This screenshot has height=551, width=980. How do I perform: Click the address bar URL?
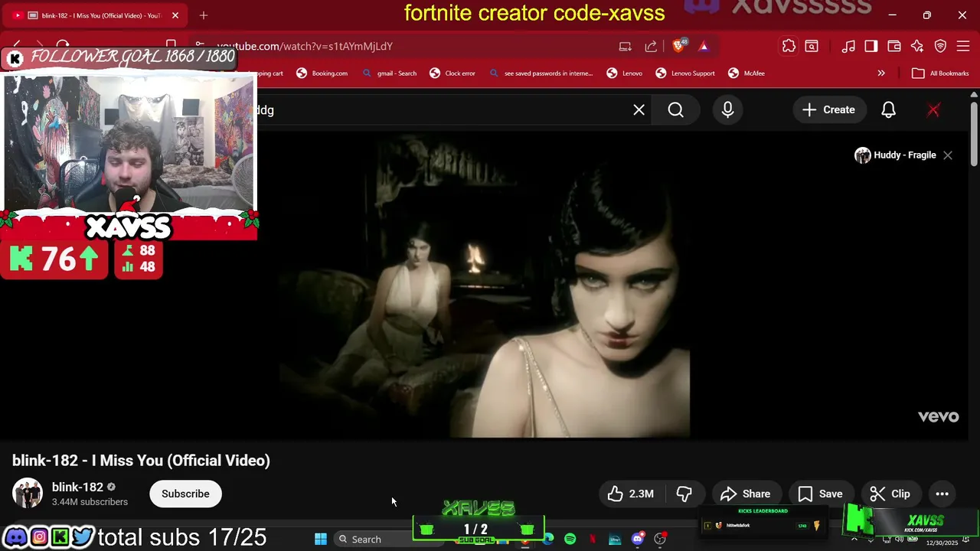pos(305,46)
